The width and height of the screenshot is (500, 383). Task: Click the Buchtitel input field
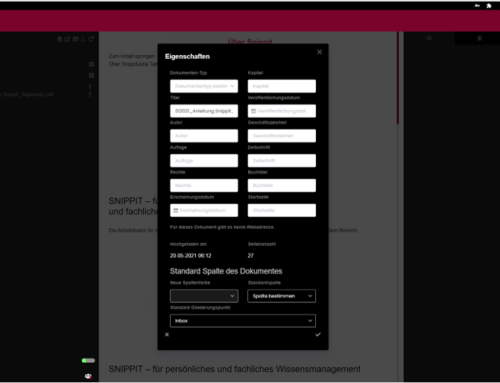(282, 185)
